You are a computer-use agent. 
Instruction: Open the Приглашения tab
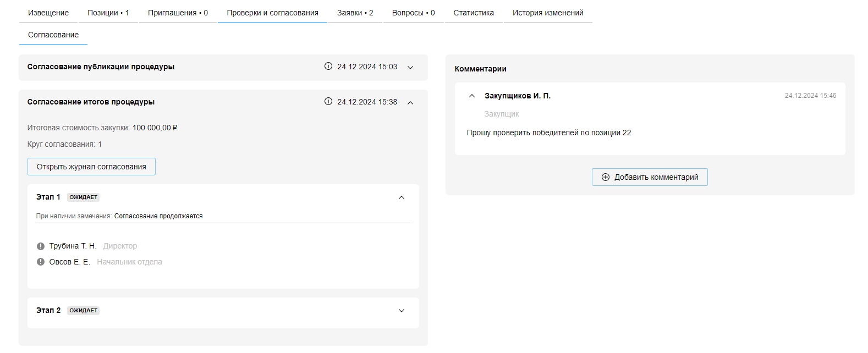pyautogui.click(x=178, y=13)
